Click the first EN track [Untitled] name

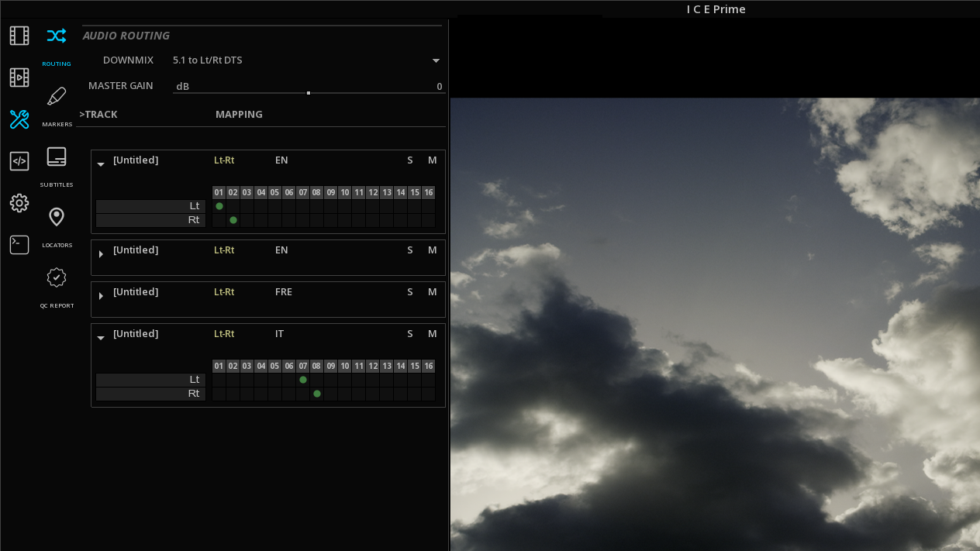[x=136, y=160]
